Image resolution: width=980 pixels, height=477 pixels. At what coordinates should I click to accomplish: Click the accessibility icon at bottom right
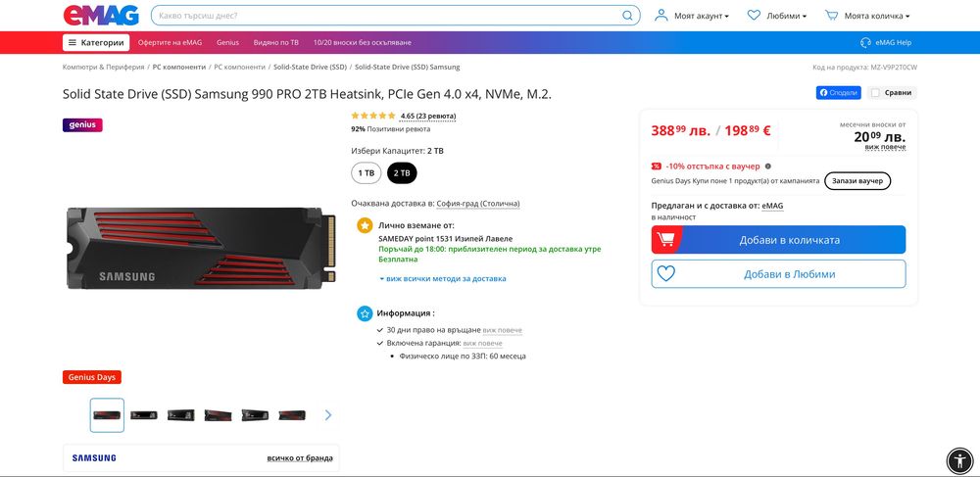[959, 460]
